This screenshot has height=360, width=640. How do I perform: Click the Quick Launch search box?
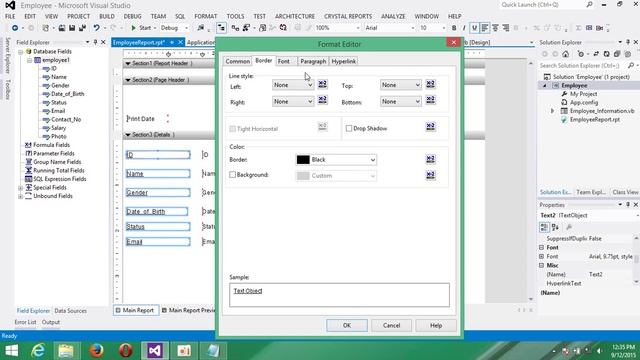point(547,5)
